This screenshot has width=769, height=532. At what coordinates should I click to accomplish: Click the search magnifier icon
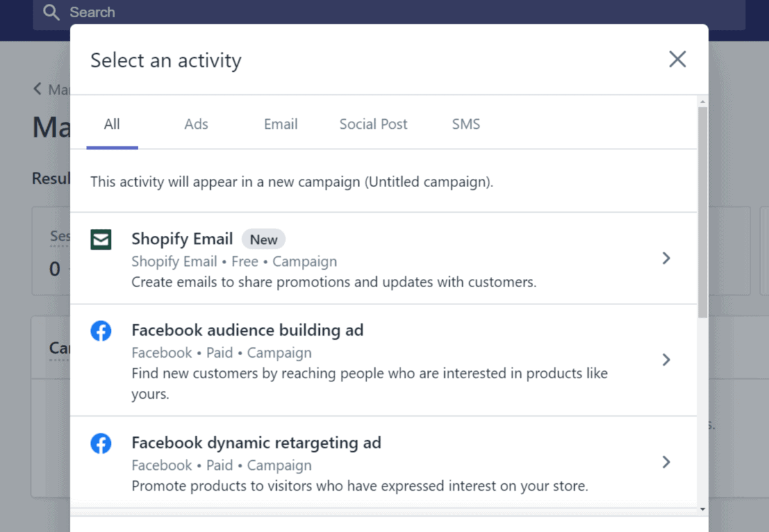click(x=51, y=13)
